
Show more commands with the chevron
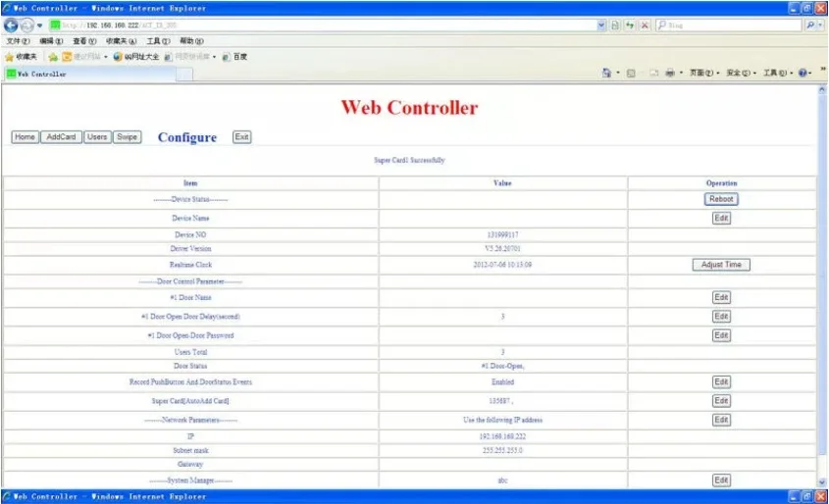pyautogui.click(x=823, y=69)
